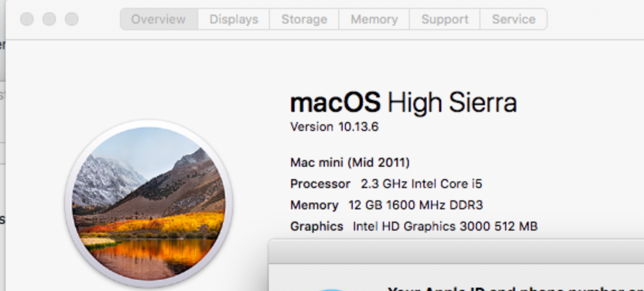The width and height of the screenshot is (644, 291).
Task: Open the Storage tab
Action: coord(304,19)
